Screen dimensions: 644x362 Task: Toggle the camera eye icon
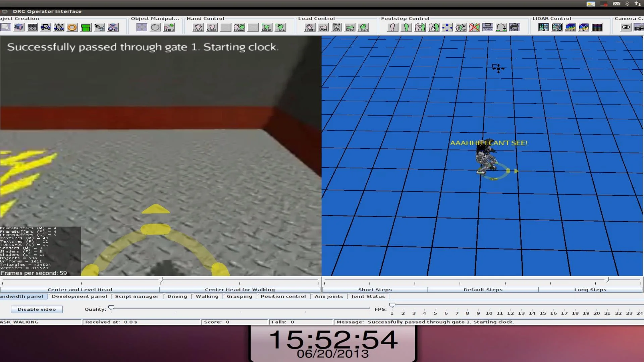tap(626, 27)
